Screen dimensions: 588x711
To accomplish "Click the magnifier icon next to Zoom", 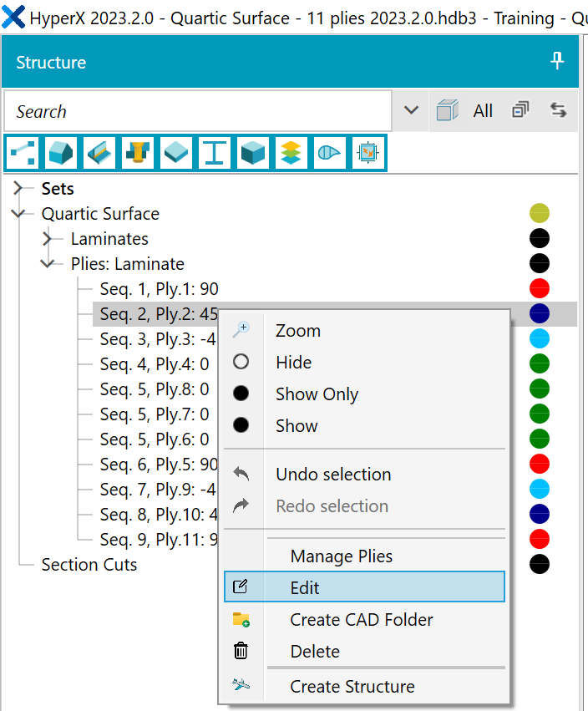I will (x=241, y=330).
